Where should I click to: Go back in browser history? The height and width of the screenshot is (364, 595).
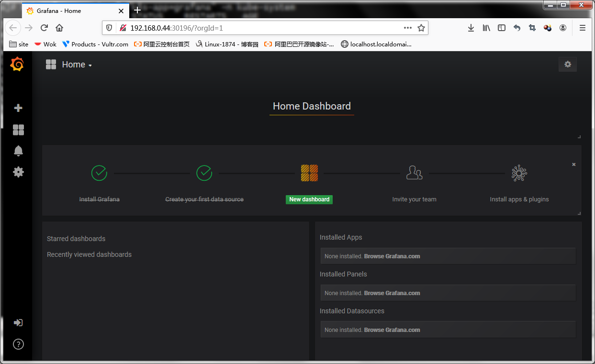pyautogui.click(x=13, y=28)
